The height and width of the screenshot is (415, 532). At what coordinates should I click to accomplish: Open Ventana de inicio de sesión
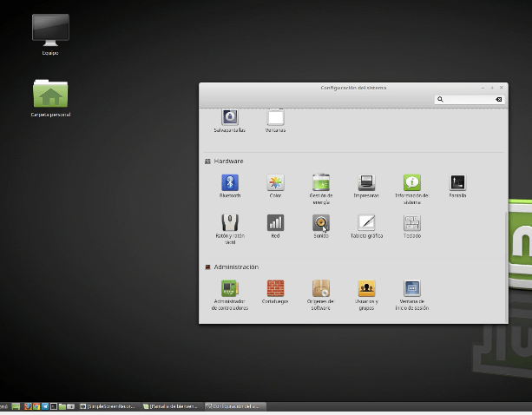click(412, 288)
